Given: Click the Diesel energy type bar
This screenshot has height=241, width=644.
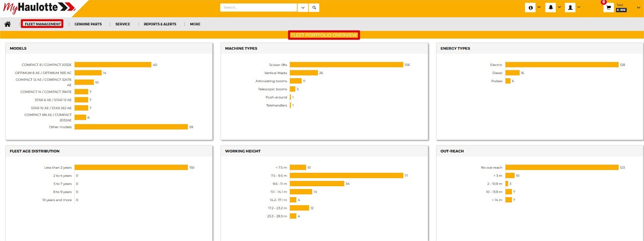Looking at the screenshot, I should coord(513,73).
